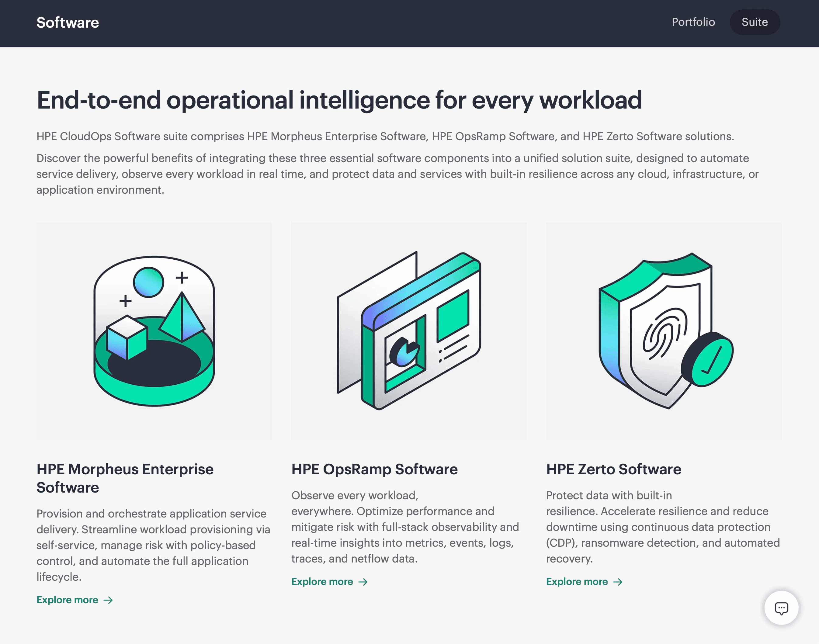Click the End-to-end operational intelligence headline
The image size is (819, 644).
[x=339, y=100]
